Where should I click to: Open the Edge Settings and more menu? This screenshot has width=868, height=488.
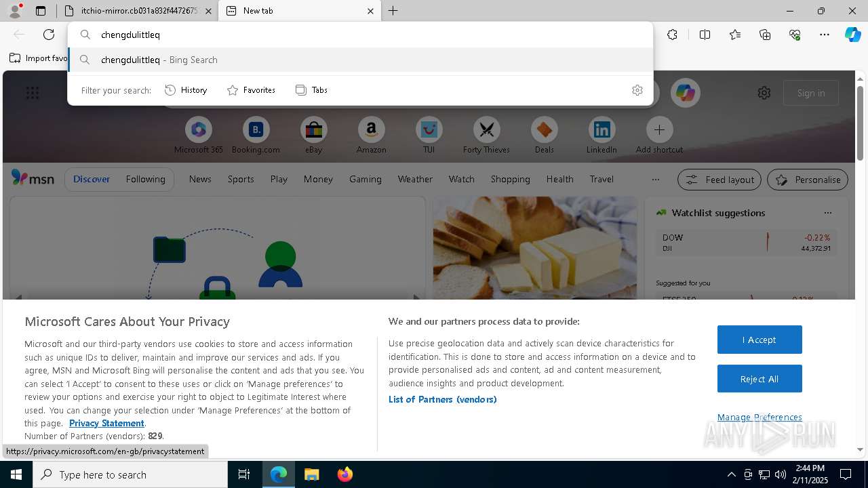coord(825,35)
